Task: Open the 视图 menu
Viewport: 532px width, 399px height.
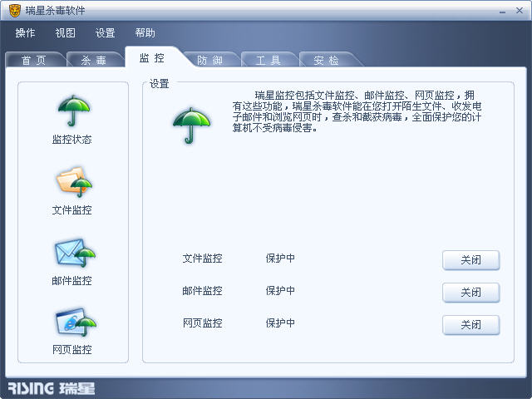Action: (65, 33)
